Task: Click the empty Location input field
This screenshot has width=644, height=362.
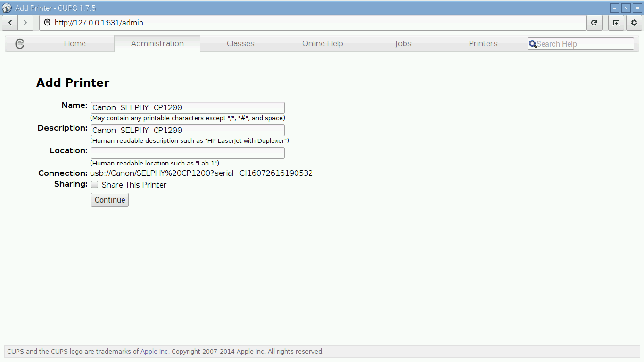Action: point(188,153)
